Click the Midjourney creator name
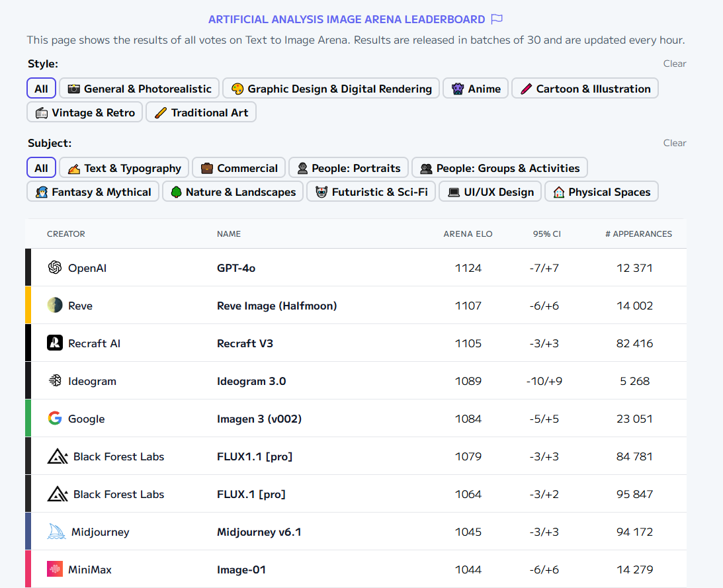Image resolution: width=723 pixels, height=588 pixels. click(x=100, y=532)
